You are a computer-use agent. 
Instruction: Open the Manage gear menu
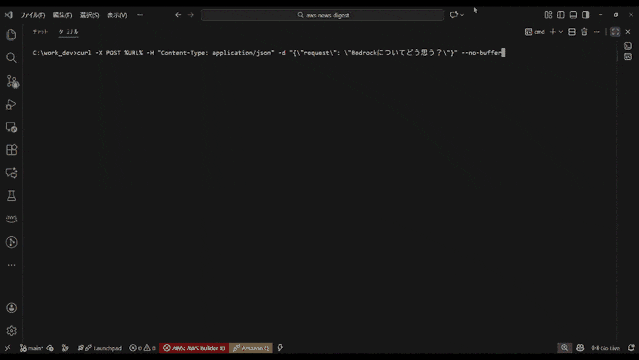(11, 331)
